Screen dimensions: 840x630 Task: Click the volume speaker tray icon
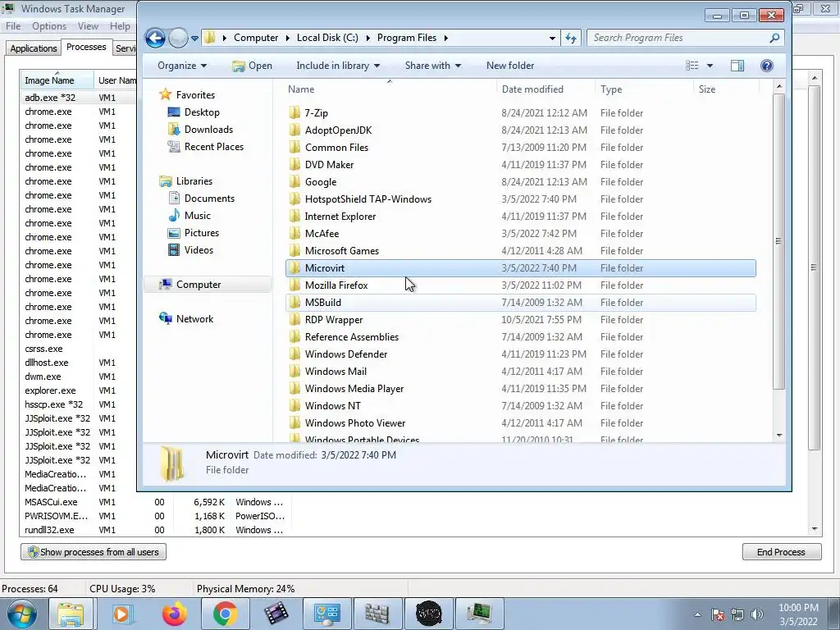[757, 614]
